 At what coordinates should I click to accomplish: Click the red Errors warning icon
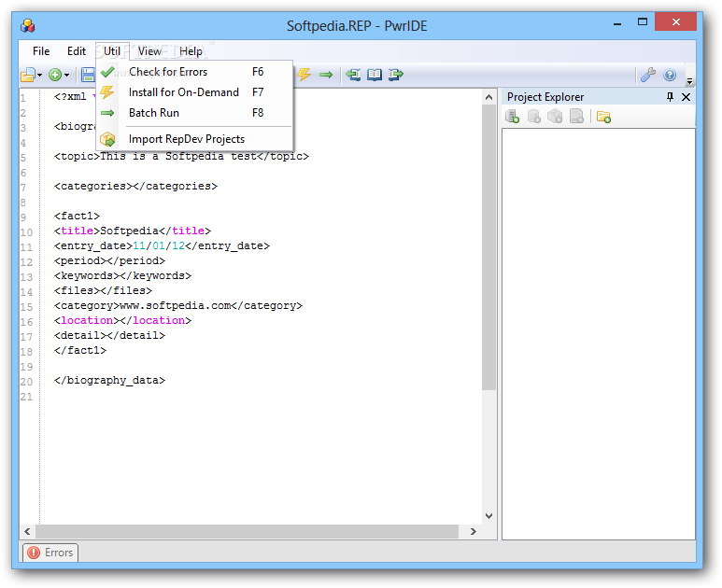coord(34,553)
